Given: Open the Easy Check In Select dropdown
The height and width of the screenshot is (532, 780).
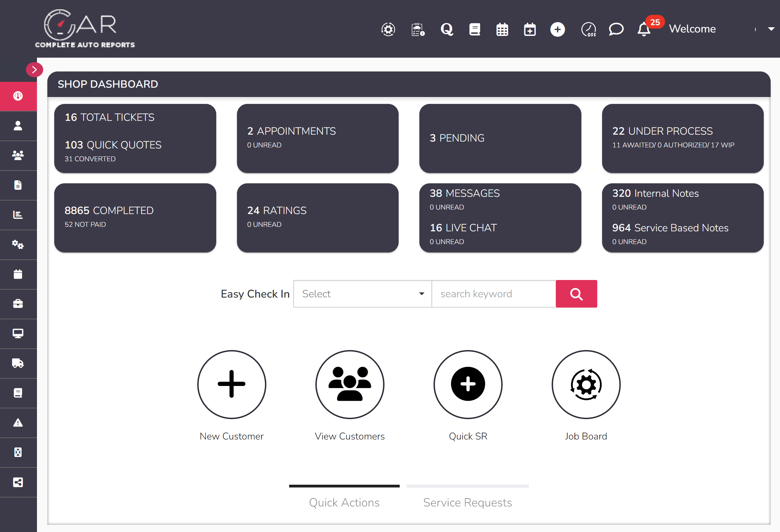Looking at the screenshot, I should (x=362, y=294).
